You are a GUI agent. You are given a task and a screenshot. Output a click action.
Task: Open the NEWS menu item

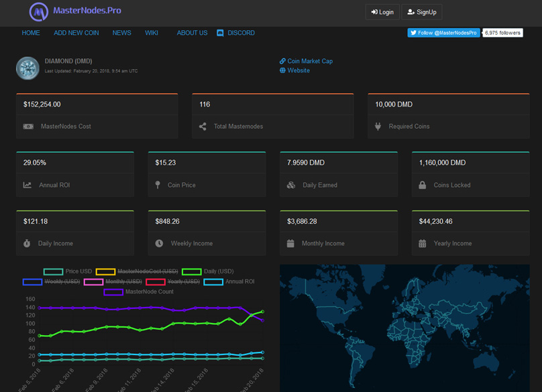tap(121, 33)
